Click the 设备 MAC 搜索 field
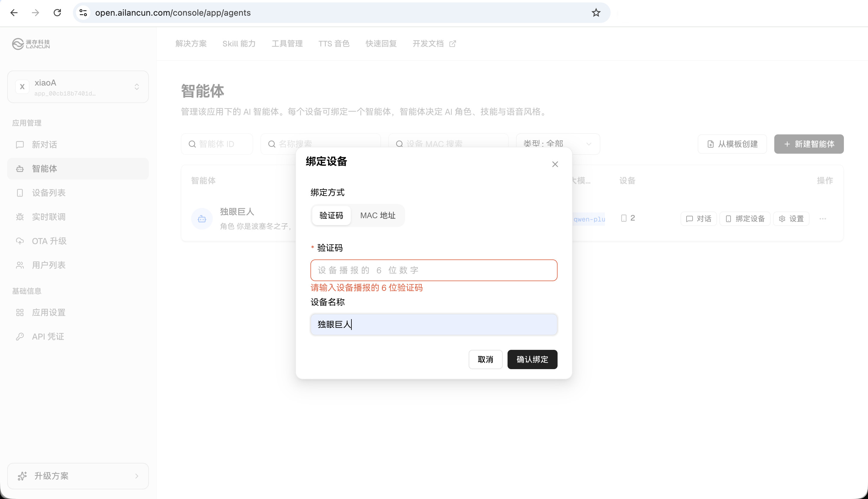This screenshot has width=868, height=499. pos(448,144)
